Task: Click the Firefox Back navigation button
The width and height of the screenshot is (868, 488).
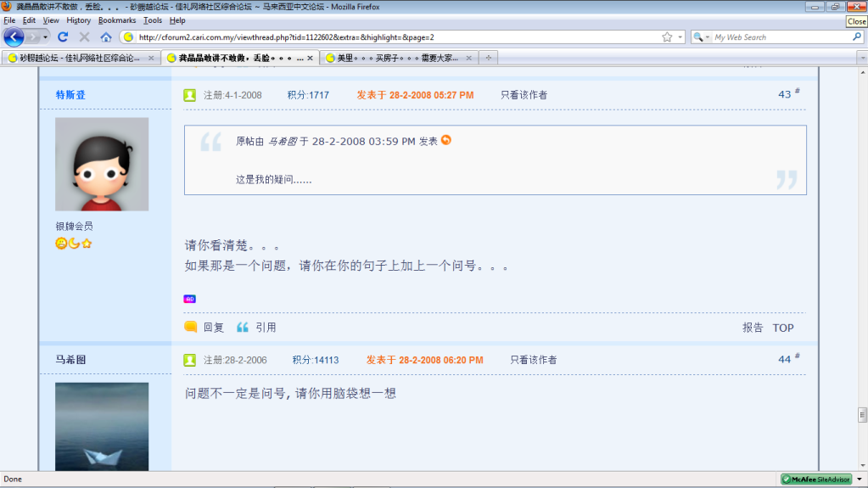Action: (x=14, y=37)
